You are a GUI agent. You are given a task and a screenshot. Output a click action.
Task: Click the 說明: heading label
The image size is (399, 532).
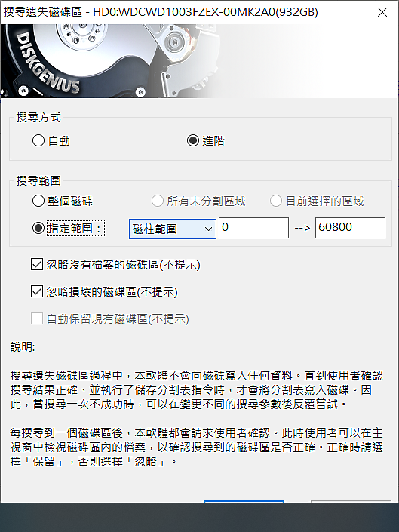tap(23, 347)
